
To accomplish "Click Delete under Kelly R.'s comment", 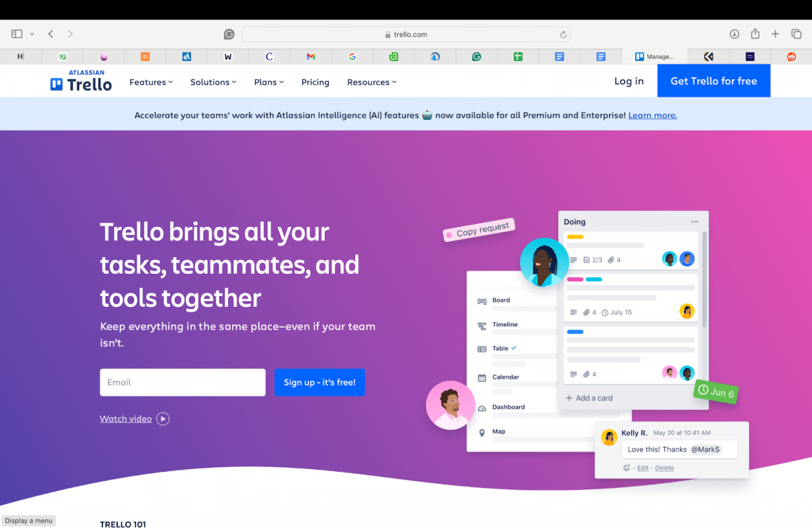I will click(664, 468).
